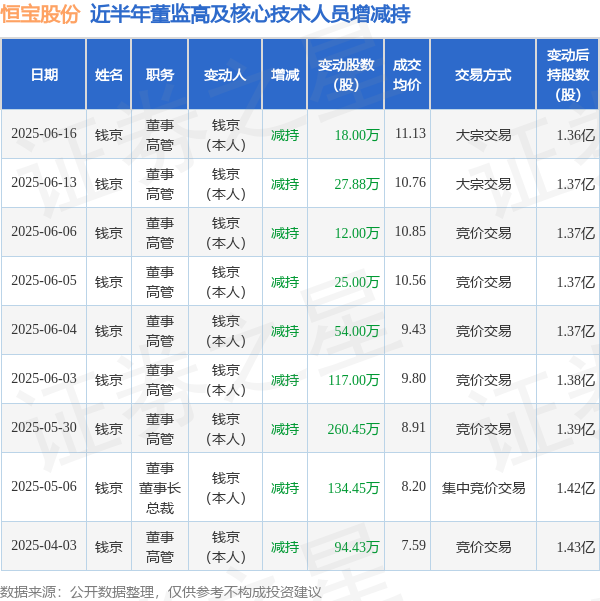The width and height of the screenshot is (600, 601).
Task: Click the share change value 27.88万
Action: [x=357, y=184]
